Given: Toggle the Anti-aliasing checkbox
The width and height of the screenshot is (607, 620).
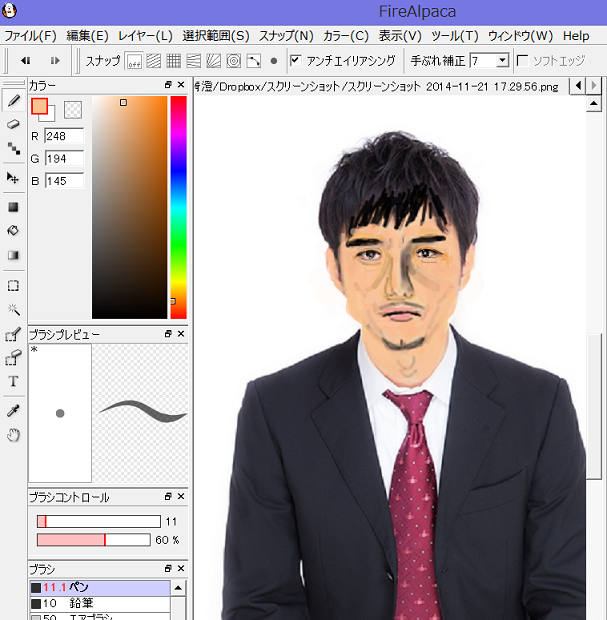Looking at the screenshot, I should [295, 60].
